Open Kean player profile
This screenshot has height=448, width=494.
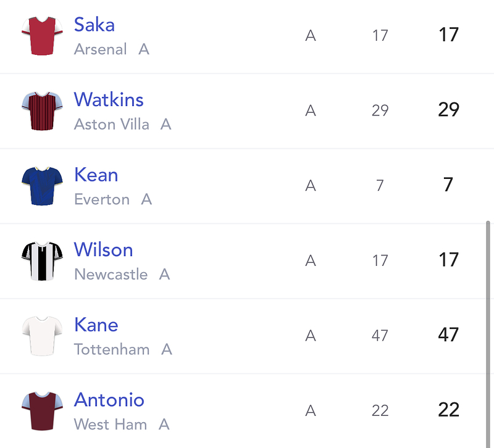96,175
